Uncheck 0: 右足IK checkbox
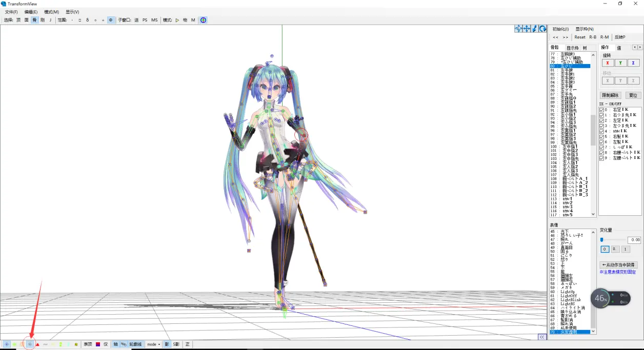This screenshot has height=350, width=644. (x=601, y=110)
